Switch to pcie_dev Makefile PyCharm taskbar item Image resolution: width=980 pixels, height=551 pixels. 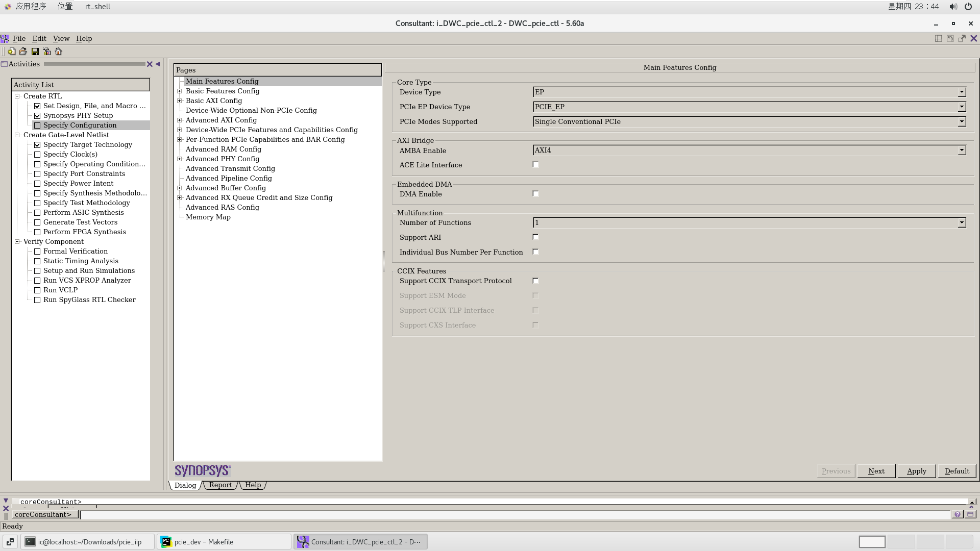click(224, 542)
